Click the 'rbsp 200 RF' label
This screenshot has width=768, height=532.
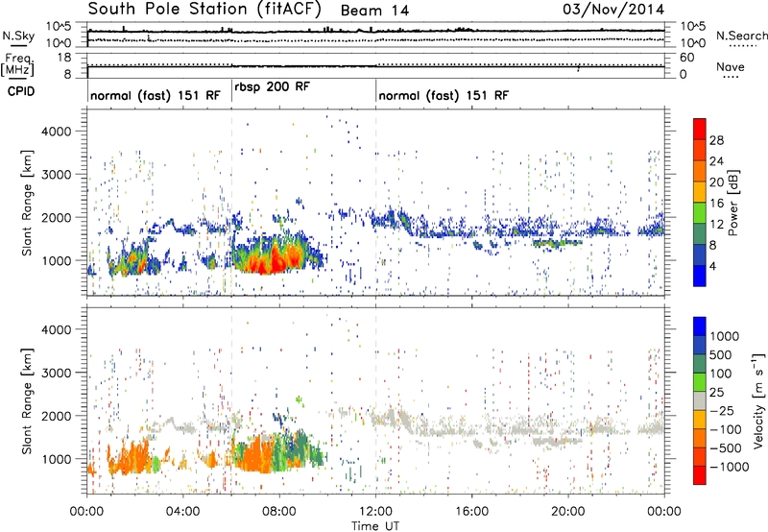(x=272, y=86)
